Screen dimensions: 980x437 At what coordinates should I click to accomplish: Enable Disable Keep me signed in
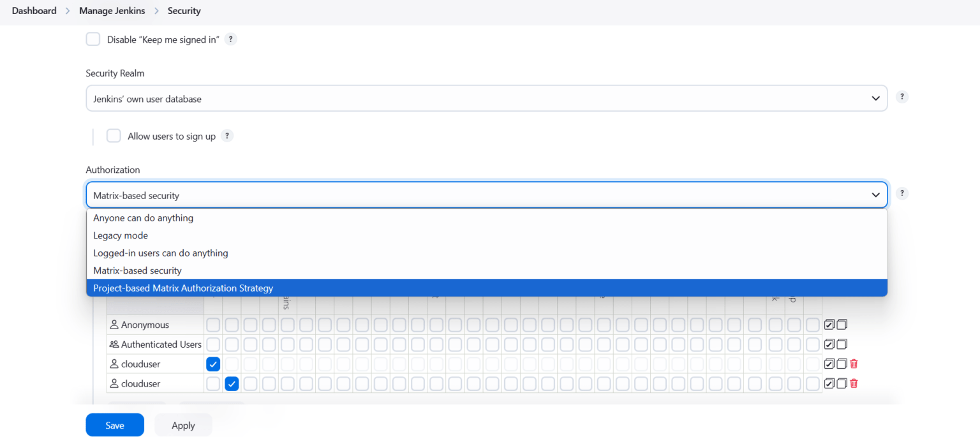[x=93, y=39]
